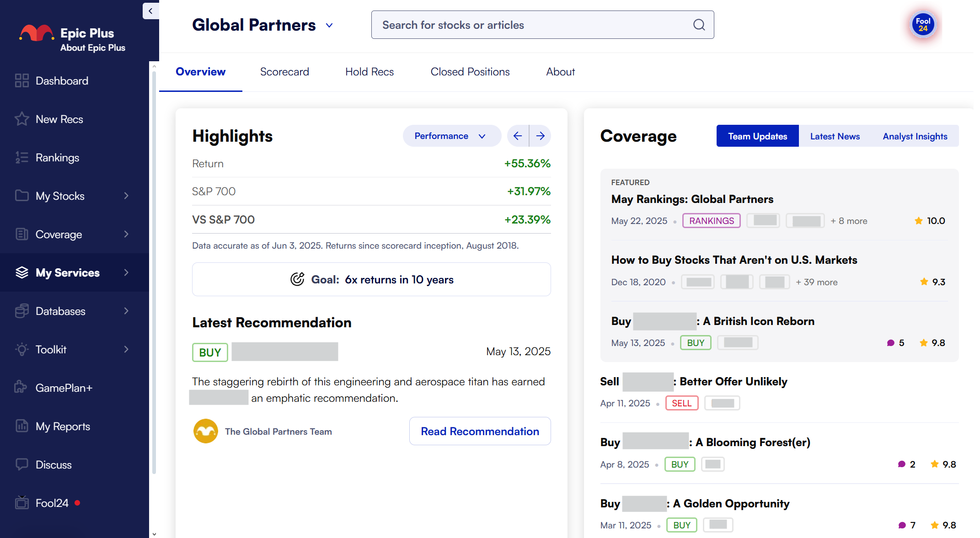Switch to Latest News coverage filter
Screen dimensions: 980x538
point(835,136)
